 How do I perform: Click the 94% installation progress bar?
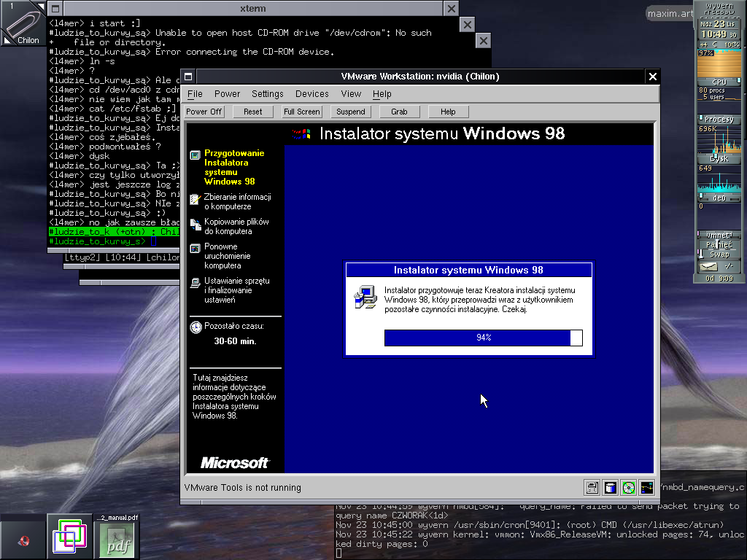click(x=483, y=338)
